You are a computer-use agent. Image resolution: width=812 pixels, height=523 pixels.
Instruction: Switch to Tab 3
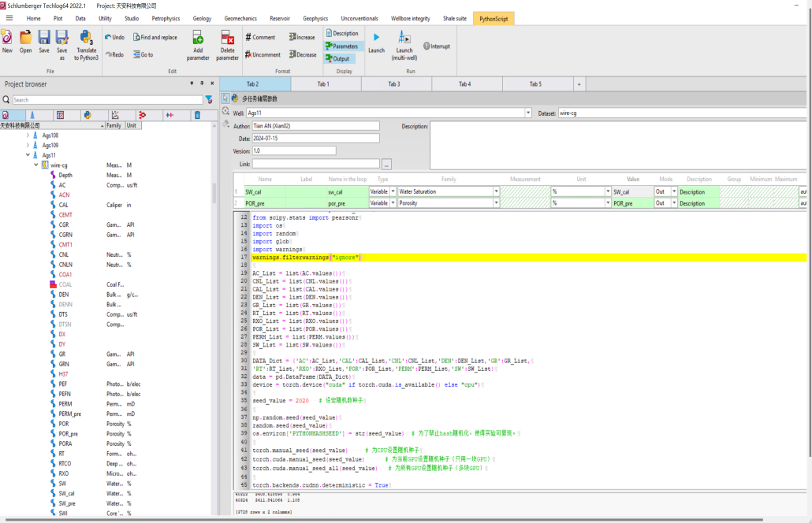tap(393, 84)
